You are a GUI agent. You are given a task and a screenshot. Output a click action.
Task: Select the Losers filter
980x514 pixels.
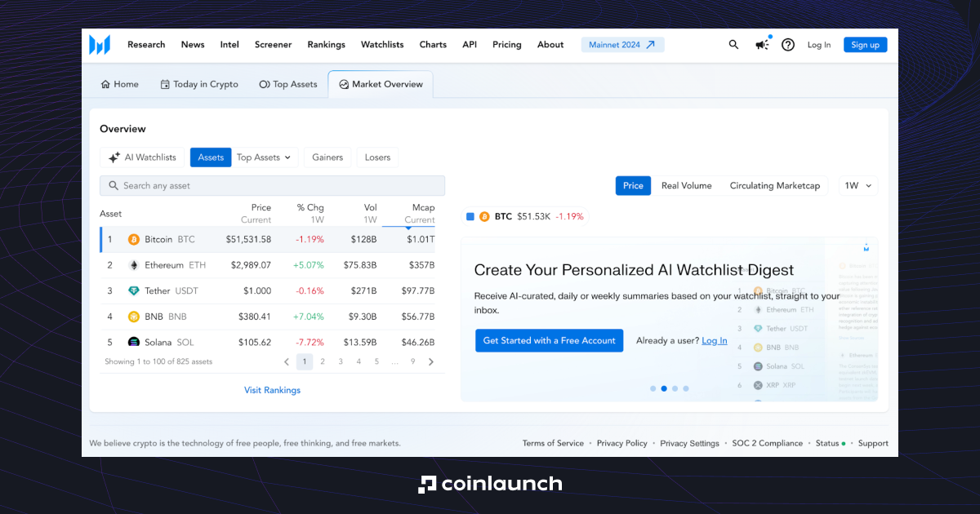tap(377, 157)
